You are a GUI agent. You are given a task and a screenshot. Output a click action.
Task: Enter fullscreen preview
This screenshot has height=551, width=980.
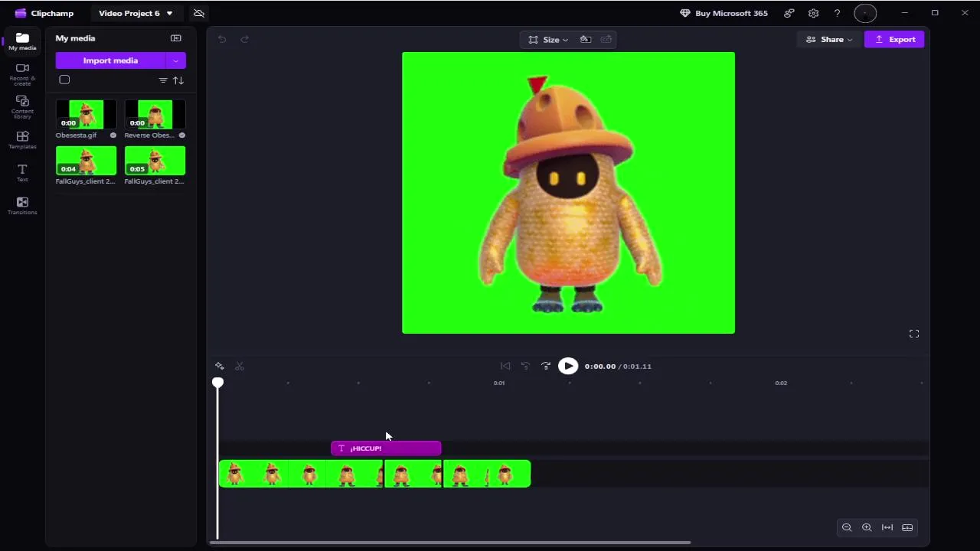coord(914,334)
